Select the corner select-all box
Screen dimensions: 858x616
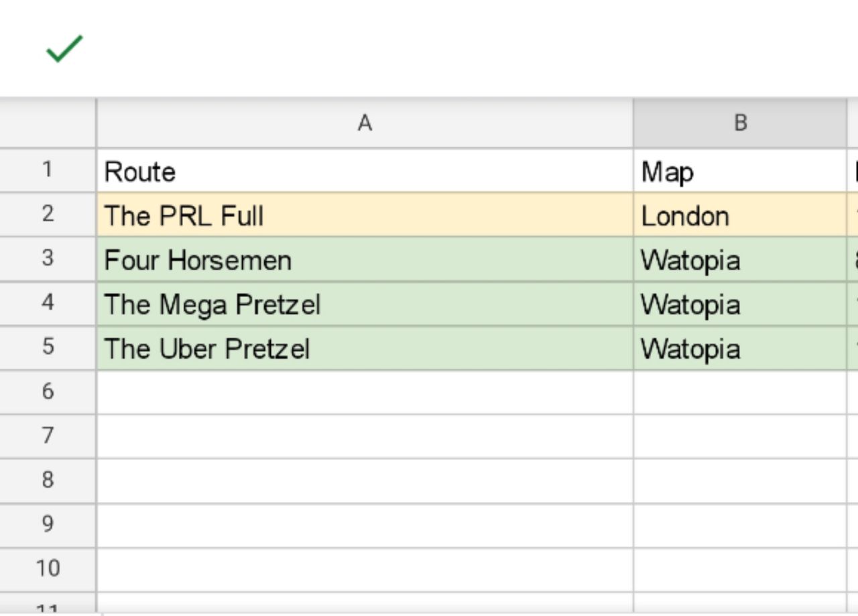(48, 123)
